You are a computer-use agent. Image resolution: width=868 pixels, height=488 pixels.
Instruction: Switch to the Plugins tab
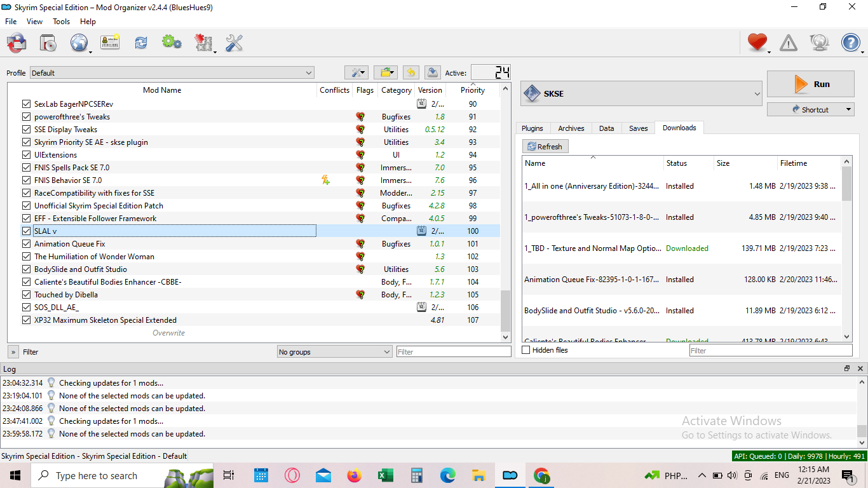532,128
